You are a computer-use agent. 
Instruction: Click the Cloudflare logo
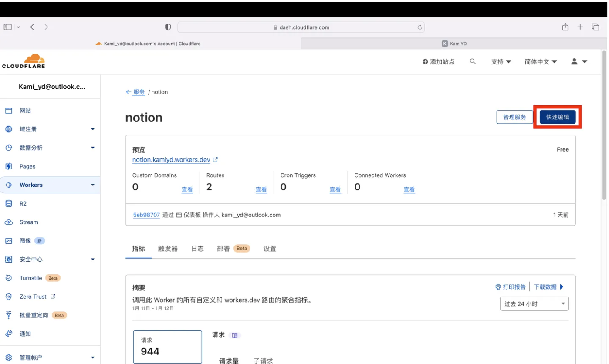pyautogui.click(x=24, y=61)
